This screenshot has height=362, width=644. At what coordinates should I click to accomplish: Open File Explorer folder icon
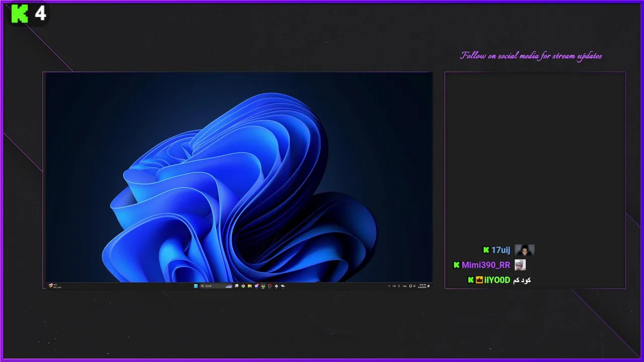(x=250, y=286)
